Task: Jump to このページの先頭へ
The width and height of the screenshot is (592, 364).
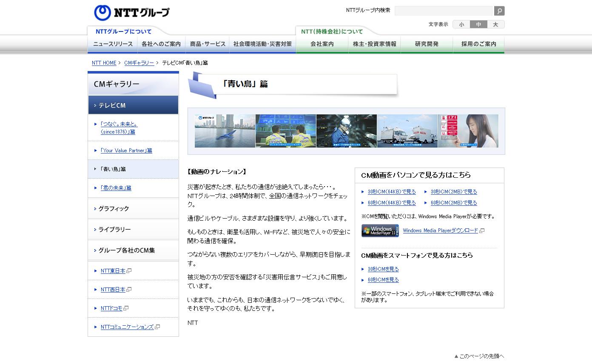Action: click(479, 356)
